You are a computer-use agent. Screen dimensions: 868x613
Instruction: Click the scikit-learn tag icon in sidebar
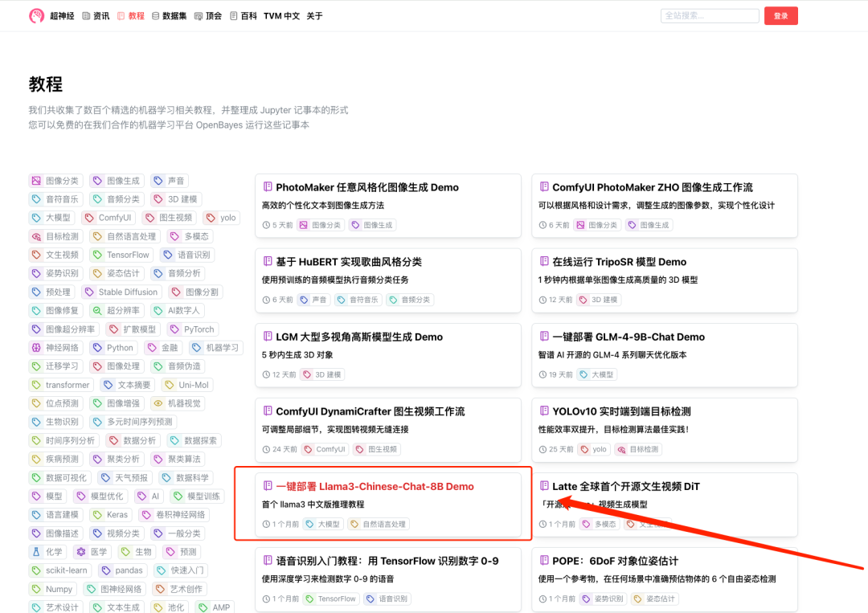tap(36, 570)
